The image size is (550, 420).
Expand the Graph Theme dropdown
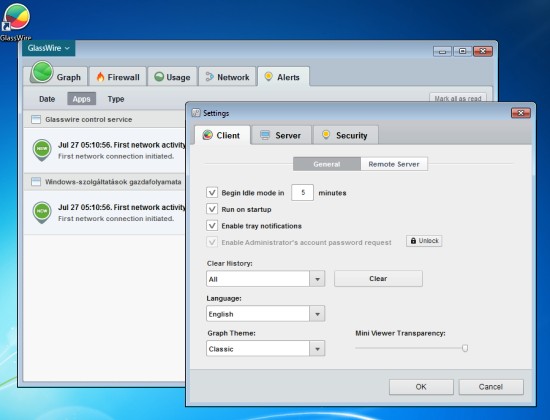tap(317, 349)
